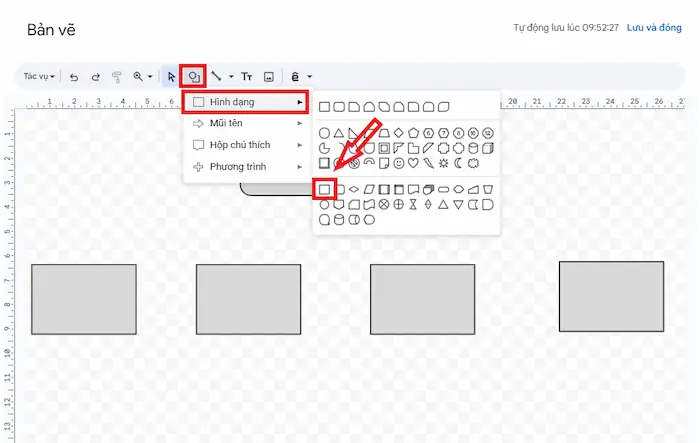Click the paint format roller icon
700x443 pixels.
(117, 77)
